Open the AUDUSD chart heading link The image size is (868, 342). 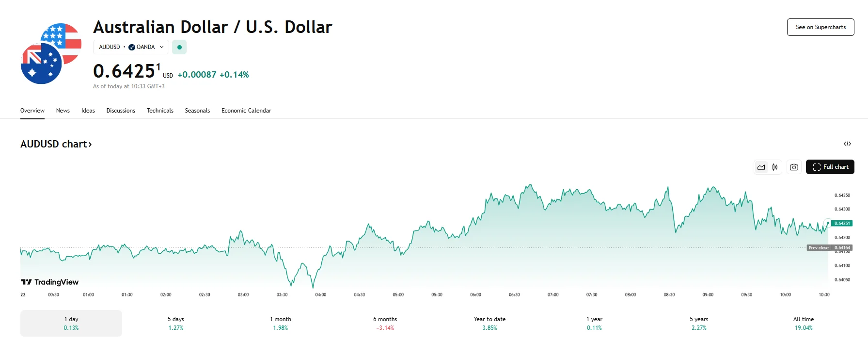(x=56, y=144)
